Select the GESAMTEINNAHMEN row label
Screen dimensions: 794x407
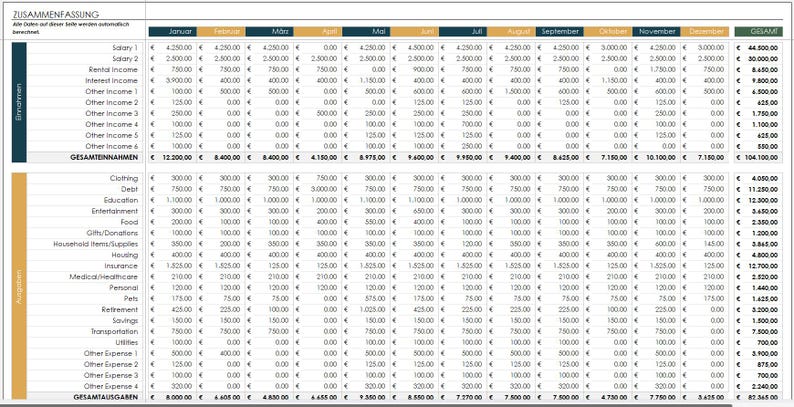[x=104, y=157]
